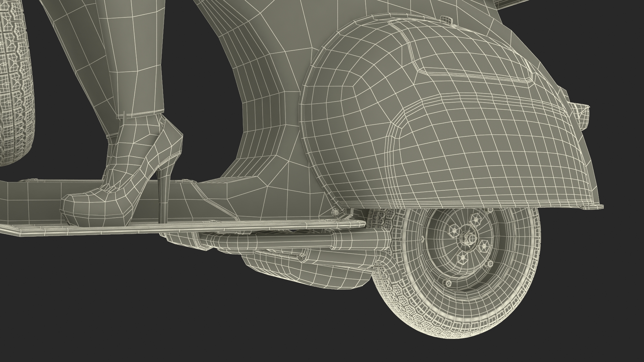
Task: Select the bottom lug nut on rear wheel
Action: [x=463, y=257]
